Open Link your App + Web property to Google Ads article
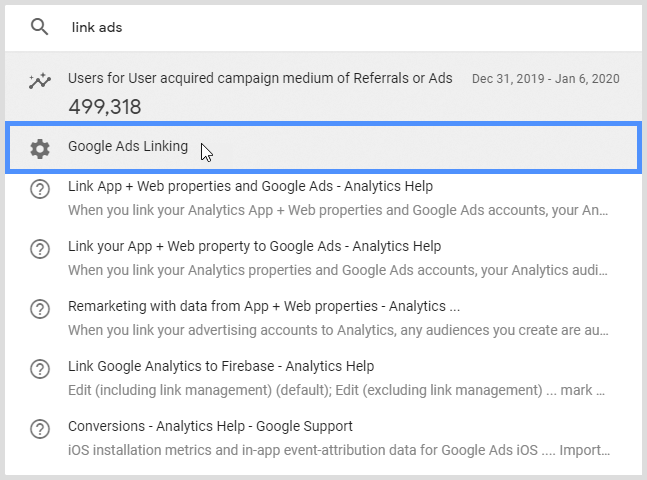The width and height of the screenshot is (647, 480). [254, 246]
